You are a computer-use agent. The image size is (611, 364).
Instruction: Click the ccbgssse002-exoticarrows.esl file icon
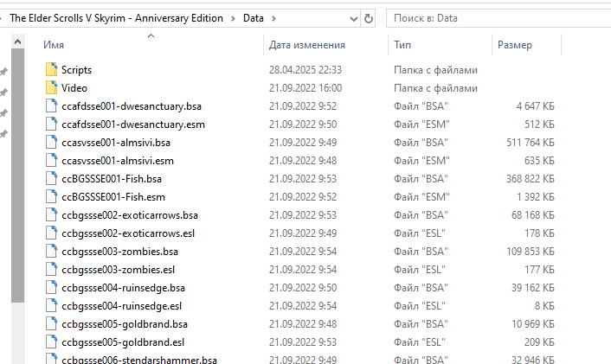pyautogui.click(x=51, y=233)
